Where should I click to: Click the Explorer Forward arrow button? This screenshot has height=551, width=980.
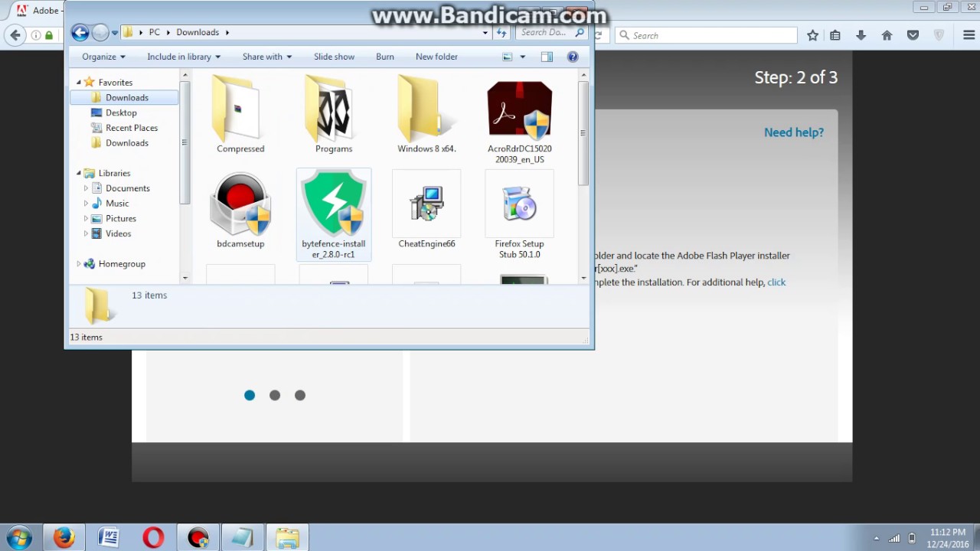pyautogui.click(x=100, y=32)
